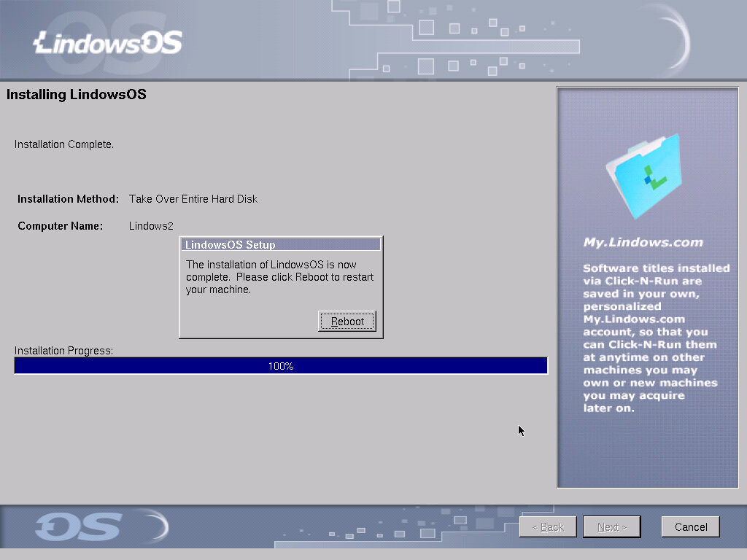Viewport: 747px width, 560px height.
Task: Click the 100% installation progress bar
Action: tap(281, 366)
